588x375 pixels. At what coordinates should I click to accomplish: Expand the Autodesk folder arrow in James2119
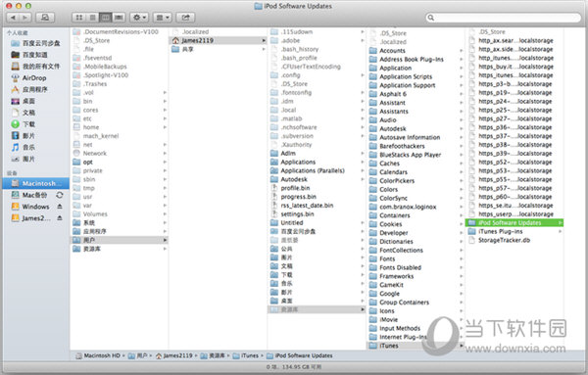pyautogui.click(x=363, y=179)
